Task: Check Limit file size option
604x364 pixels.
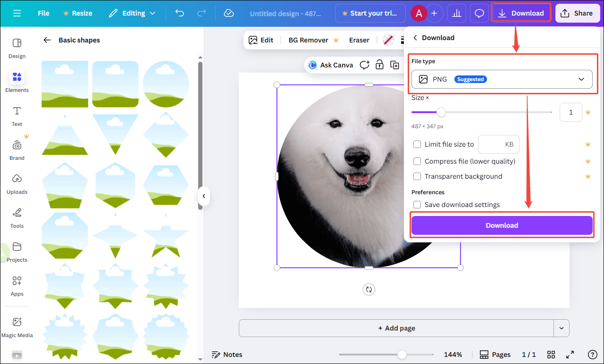Action: pyautogui.click(x=417, y=144)
